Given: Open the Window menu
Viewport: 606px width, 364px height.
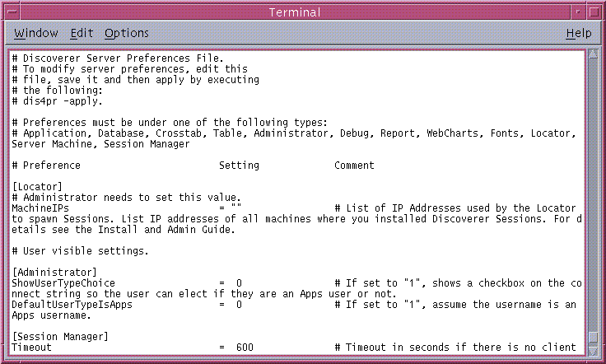Looking at the screenshot, I should (36, 33).
